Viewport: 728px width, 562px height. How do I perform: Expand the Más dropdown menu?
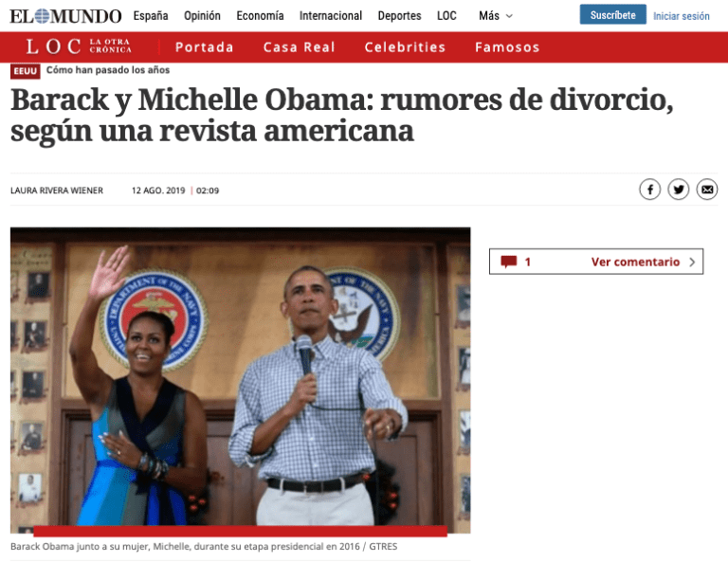tap(496, 16)
